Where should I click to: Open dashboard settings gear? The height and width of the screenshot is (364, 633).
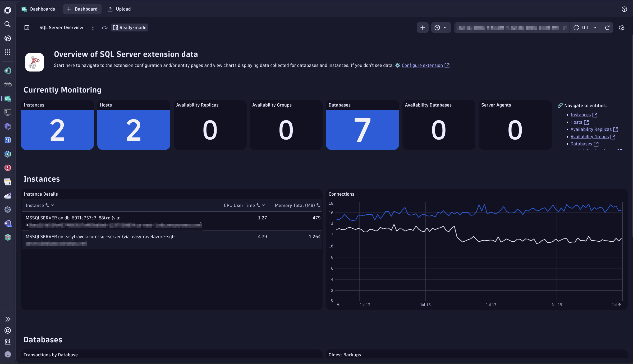point(622,27)
